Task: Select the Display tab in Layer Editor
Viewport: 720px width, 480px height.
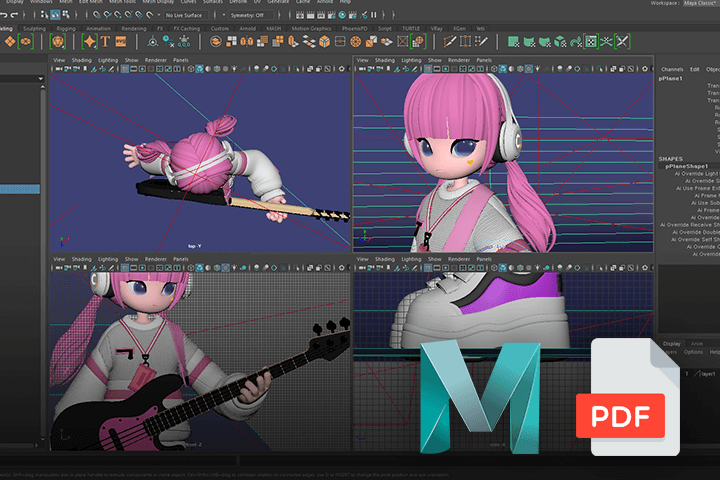Action: pos(671,344)
